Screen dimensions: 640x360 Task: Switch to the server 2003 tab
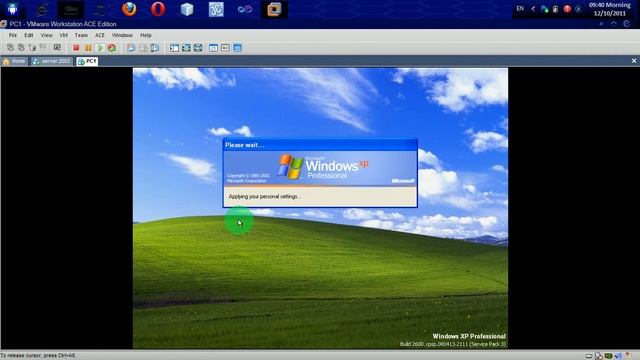[52, 61]
